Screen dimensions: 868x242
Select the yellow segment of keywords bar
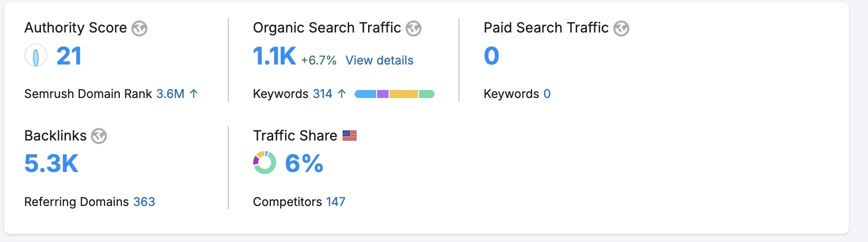(x=404, y=94)
